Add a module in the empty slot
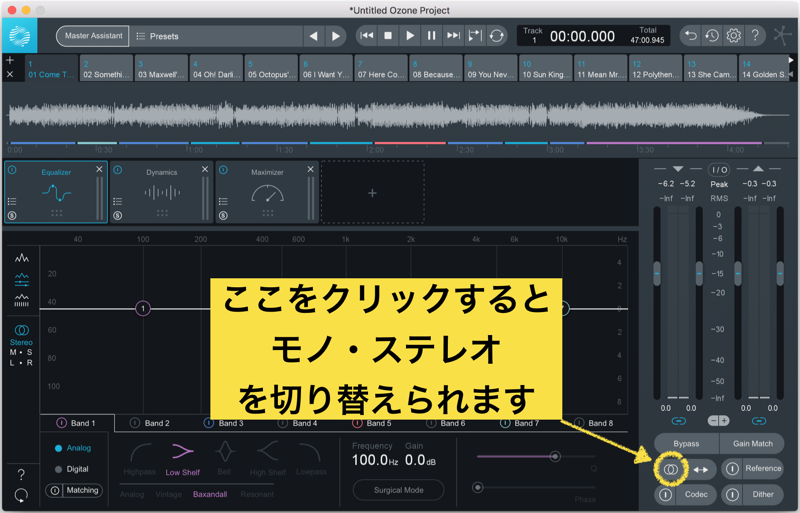The height and width of the screenshot is (513, 800). click(372, 193)
